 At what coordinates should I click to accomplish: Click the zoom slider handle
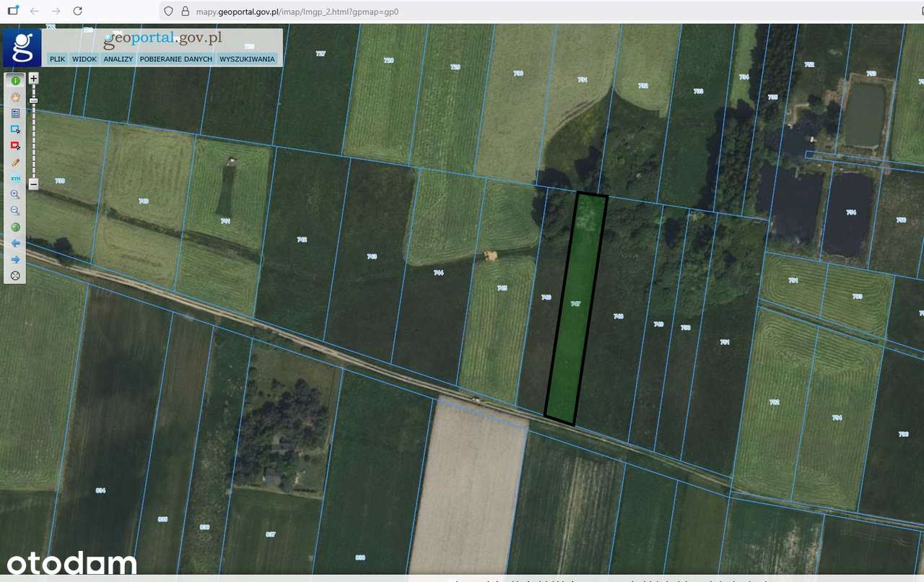tap(34, 100)
